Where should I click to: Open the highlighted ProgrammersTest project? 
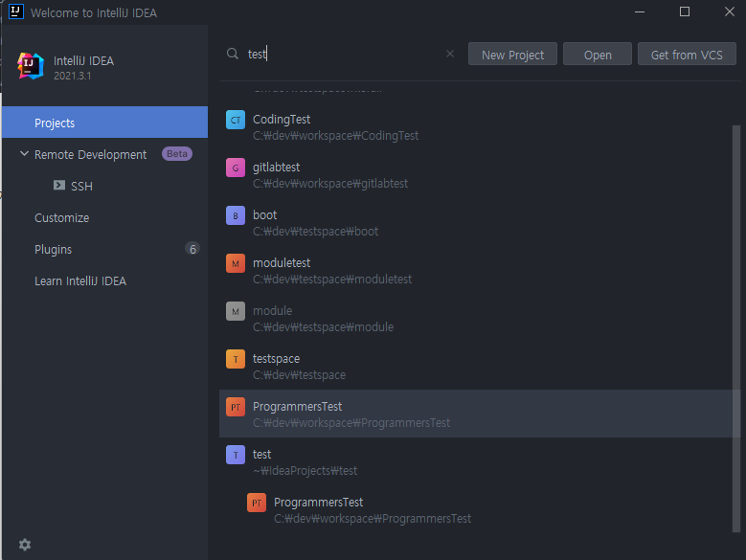click(x=476, y=414)
